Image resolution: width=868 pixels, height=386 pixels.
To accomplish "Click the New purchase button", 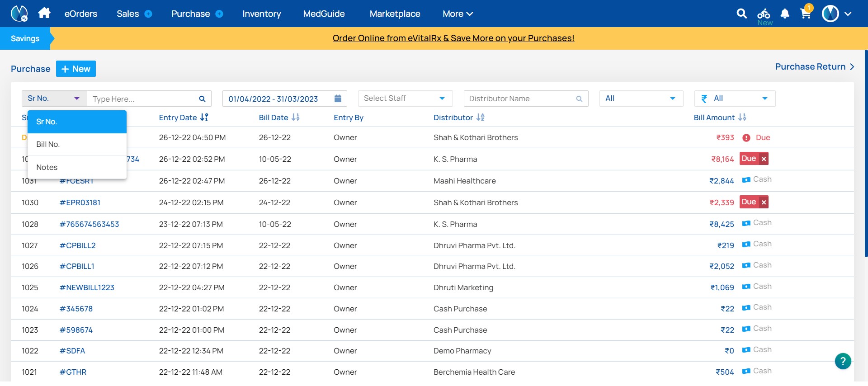I will pyautogui.click(x=76, y=69).
